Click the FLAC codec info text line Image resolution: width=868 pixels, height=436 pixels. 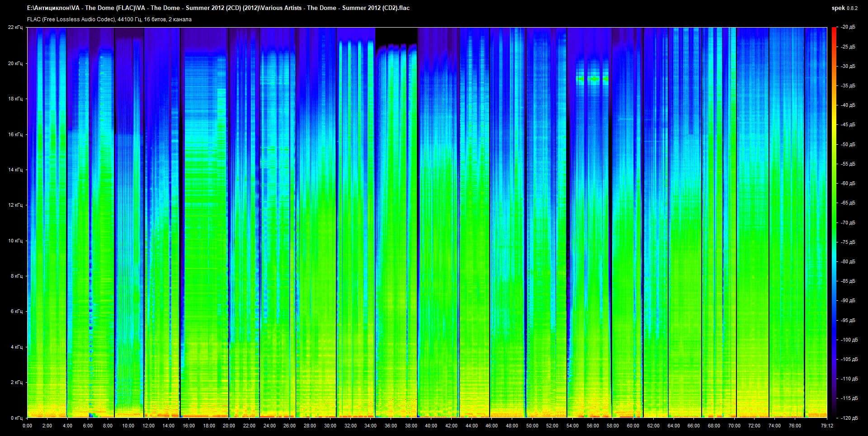(109, 19)
